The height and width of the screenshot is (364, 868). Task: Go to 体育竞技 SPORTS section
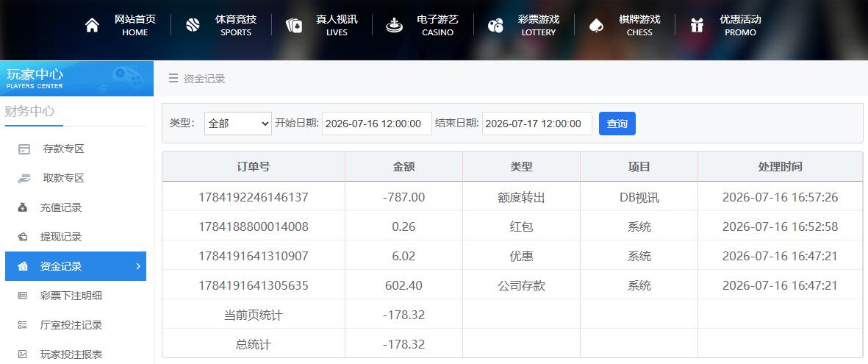pyautogui.click(x=236, y=26)
